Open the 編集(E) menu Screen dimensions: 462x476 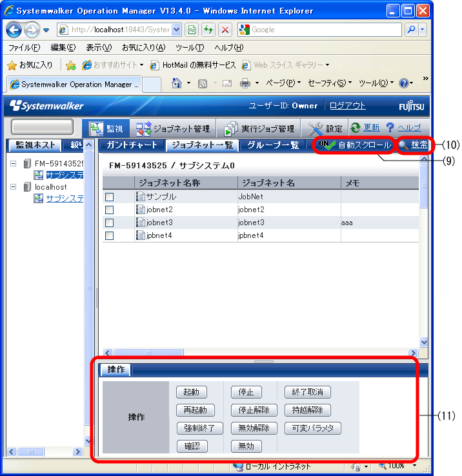point(63,48)
